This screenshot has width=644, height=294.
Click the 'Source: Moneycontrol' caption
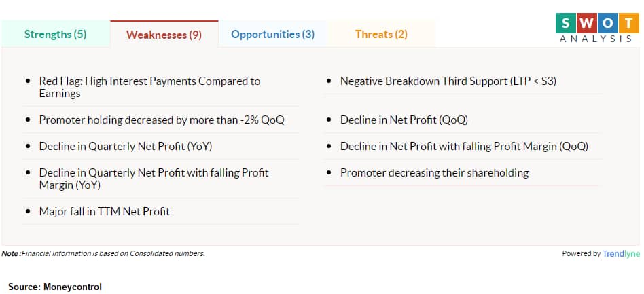pyautogui.click(x=55, y=287)
